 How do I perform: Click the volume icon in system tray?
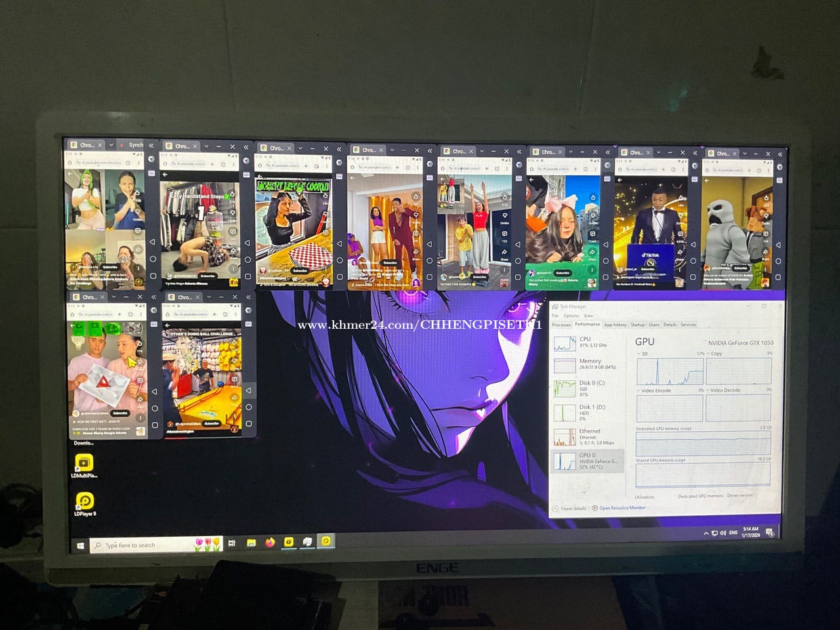723,533
